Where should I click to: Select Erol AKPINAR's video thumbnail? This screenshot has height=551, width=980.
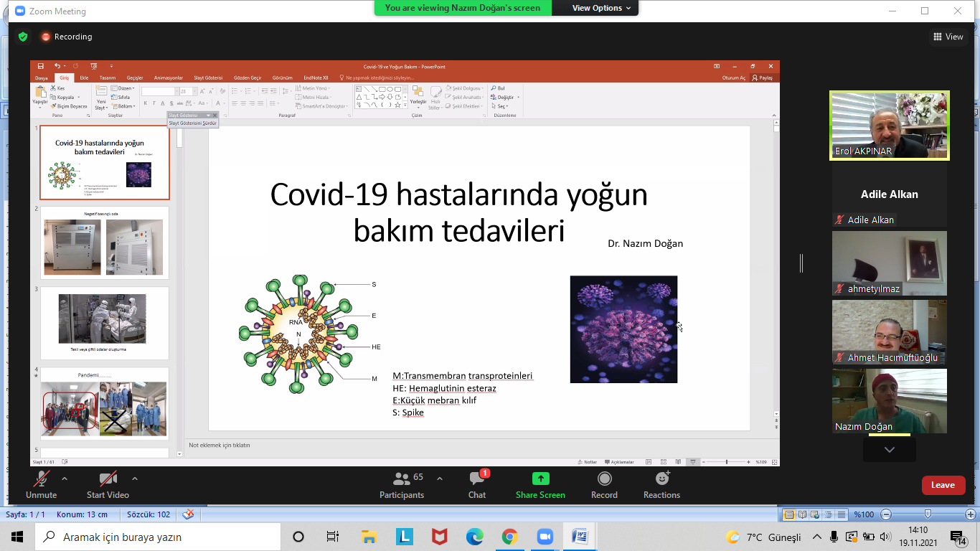889,125
